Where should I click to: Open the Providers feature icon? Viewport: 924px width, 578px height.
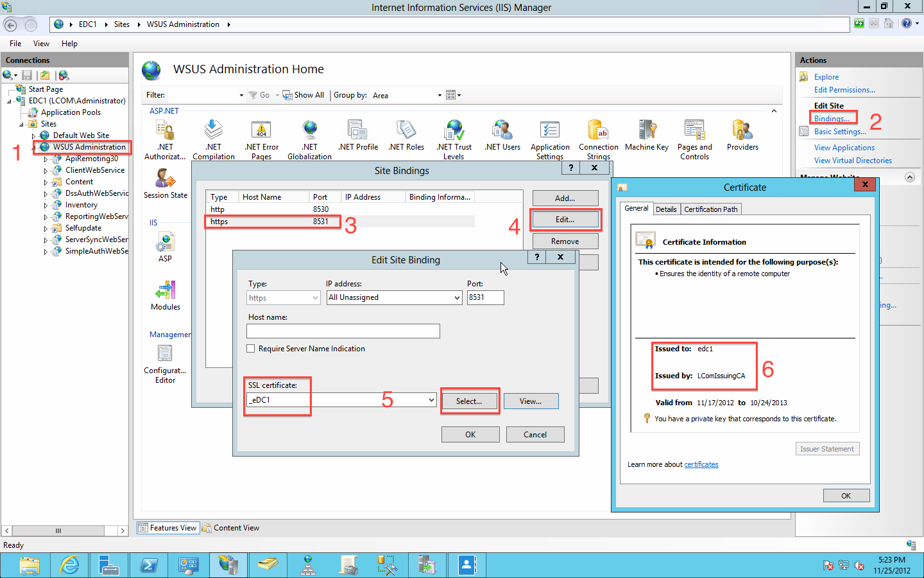click(742, 130)
